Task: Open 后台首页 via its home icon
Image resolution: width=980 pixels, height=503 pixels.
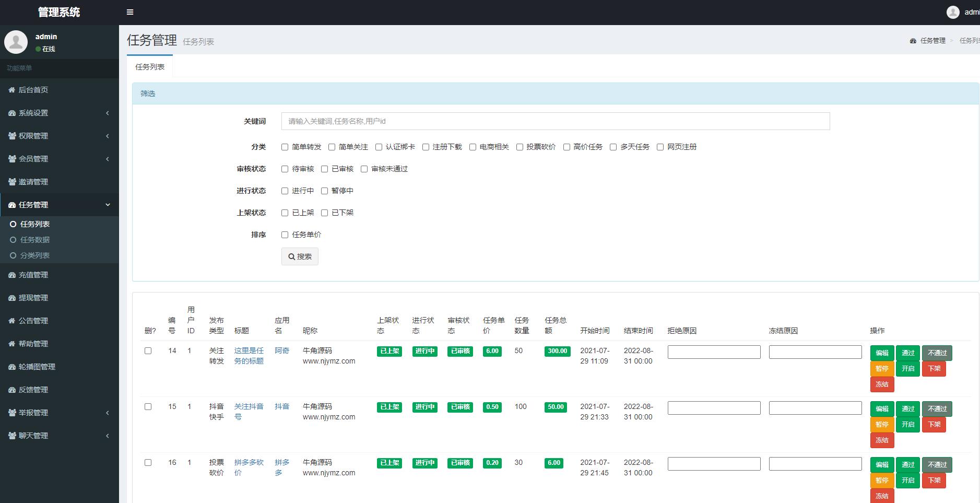Action: click(11, 90)
